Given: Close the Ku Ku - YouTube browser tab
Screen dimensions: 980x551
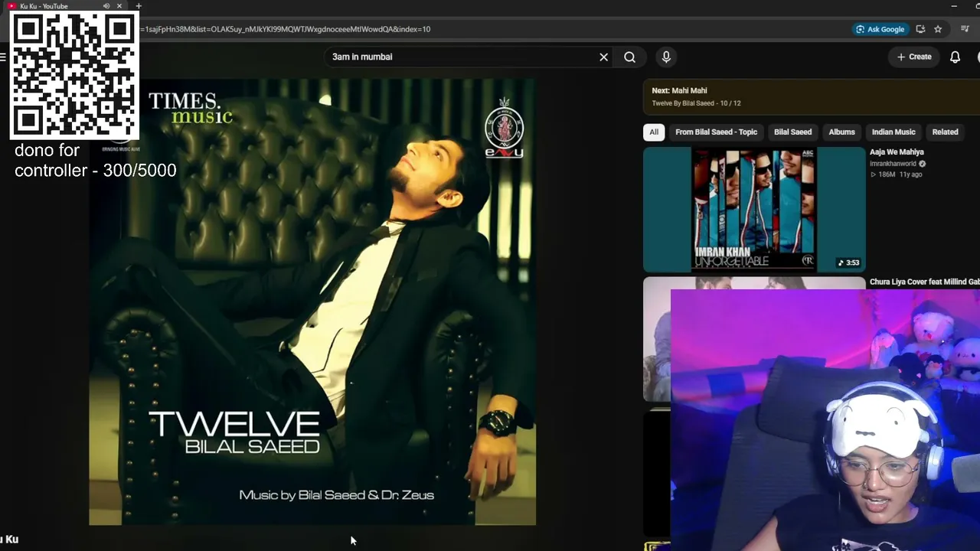Looking at the screenshot, I should 119,6.
